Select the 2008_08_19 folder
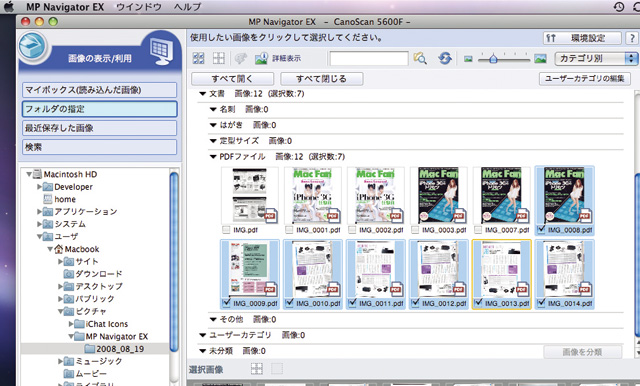This screenshot has width=640, height=386. point(114,349)
